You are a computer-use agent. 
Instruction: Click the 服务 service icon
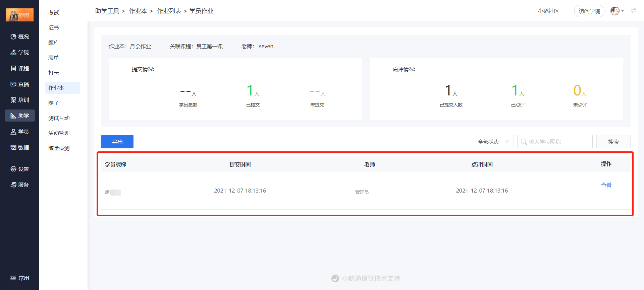13,185
